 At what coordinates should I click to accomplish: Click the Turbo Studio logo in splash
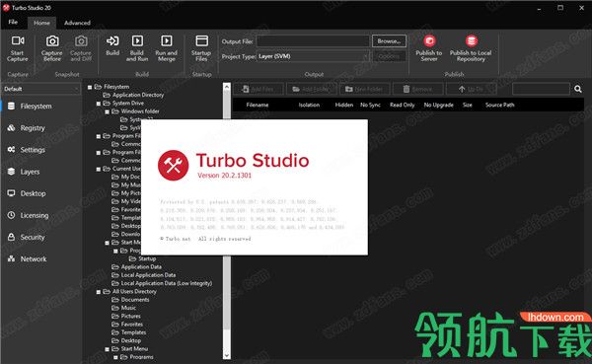[x=174, y=166]
